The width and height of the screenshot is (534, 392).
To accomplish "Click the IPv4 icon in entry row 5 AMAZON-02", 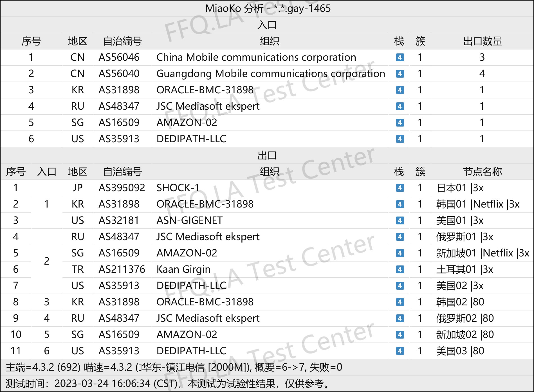I will [x=400, y=123].
